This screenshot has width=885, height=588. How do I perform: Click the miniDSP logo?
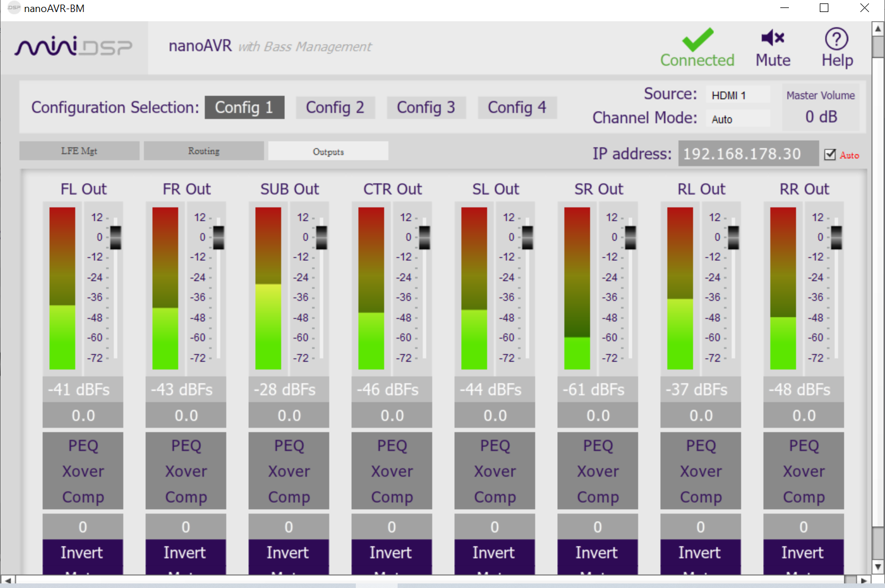73,46
